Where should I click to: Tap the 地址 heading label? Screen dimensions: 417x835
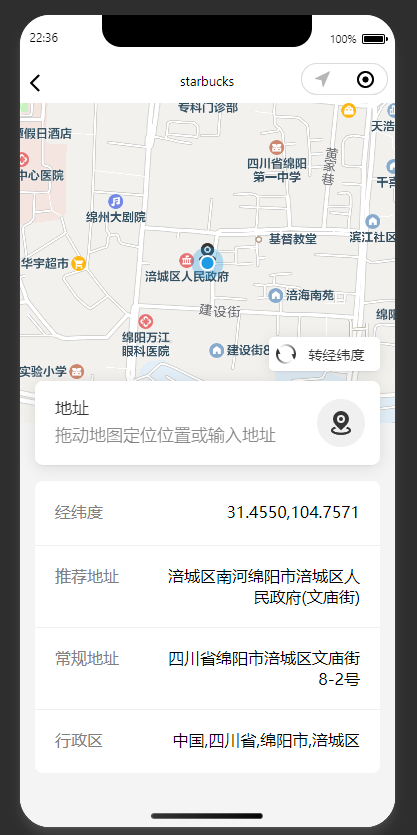pyautogui.click(x=72, y=409)
